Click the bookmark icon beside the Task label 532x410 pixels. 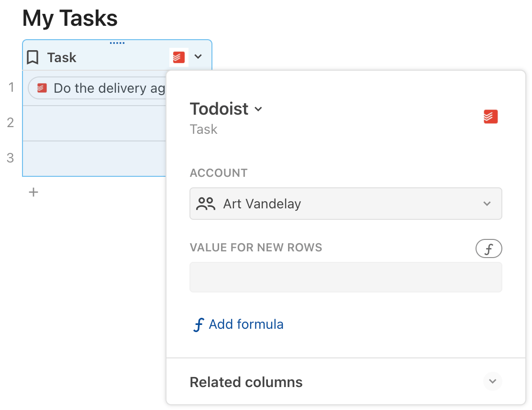[x=32, y=57]
